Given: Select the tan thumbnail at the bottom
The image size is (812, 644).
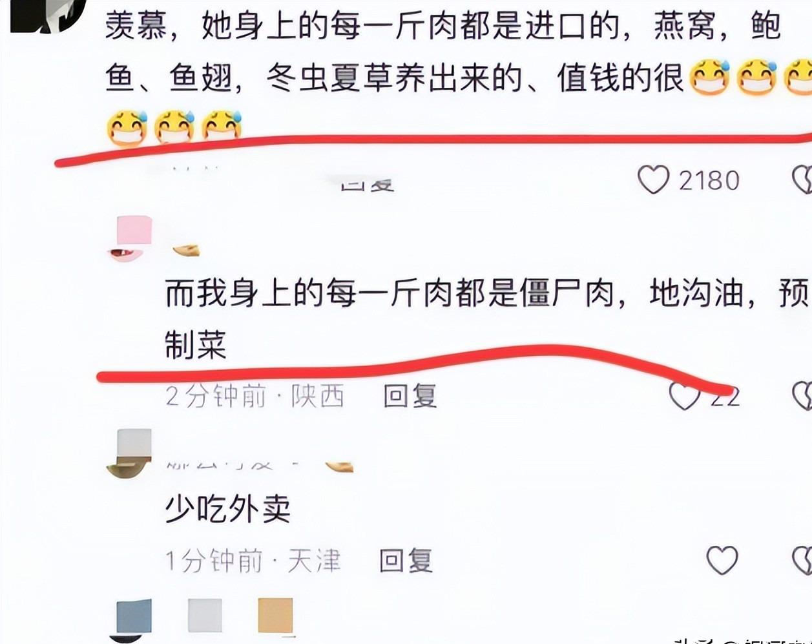Looking at the screenshot, I should pos(276,616).
